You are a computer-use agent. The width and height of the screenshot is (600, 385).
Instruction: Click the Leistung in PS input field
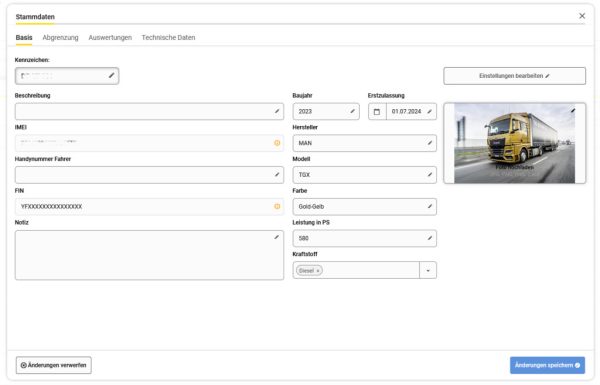(x=364, y=238)
